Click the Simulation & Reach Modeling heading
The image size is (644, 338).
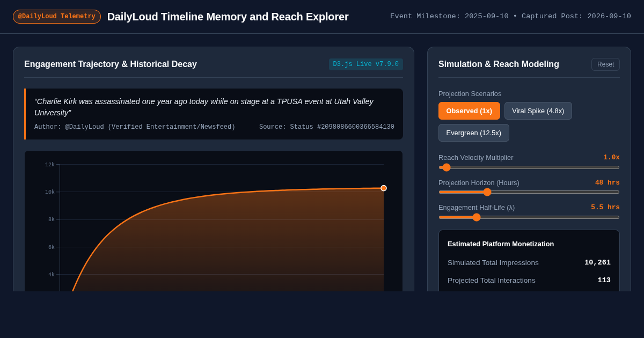499,64
